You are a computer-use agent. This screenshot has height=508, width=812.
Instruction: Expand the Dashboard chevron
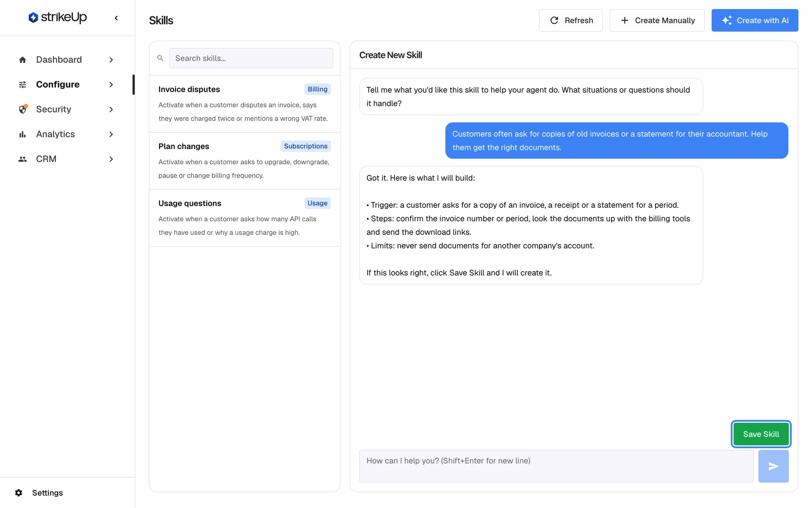coord(111,60)
